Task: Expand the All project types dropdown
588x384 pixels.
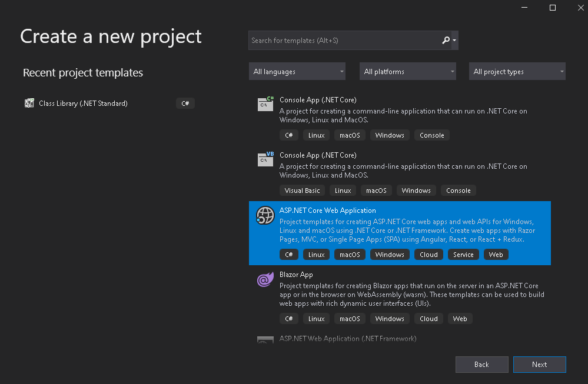Action: (517, 72)
